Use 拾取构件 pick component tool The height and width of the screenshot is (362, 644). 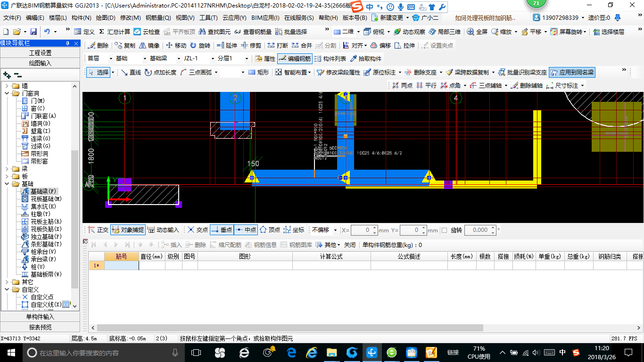click(x=366, y=59)
